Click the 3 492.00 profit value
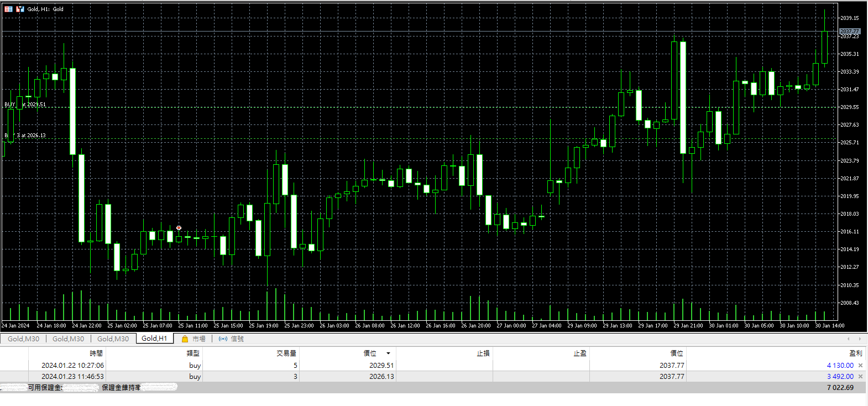This screenshot has height=406, width=868. tap(840, 377)
